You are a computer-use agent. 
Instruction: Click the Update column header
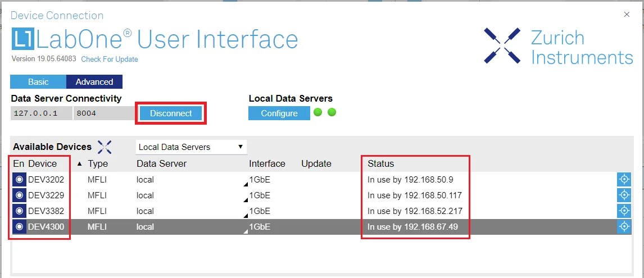[x=316, y=164]
